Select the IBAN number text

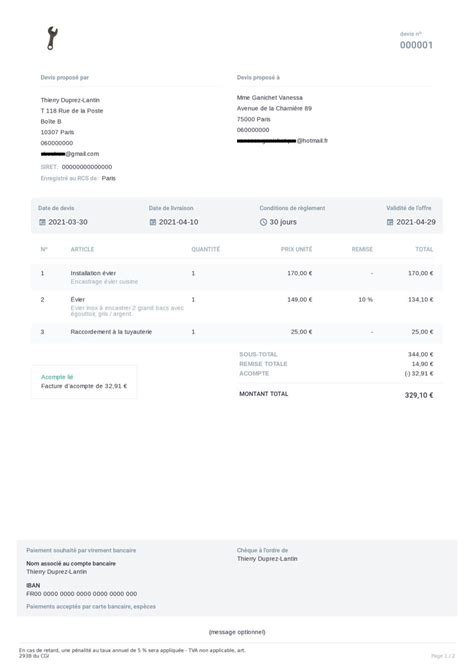coord(82,594)
